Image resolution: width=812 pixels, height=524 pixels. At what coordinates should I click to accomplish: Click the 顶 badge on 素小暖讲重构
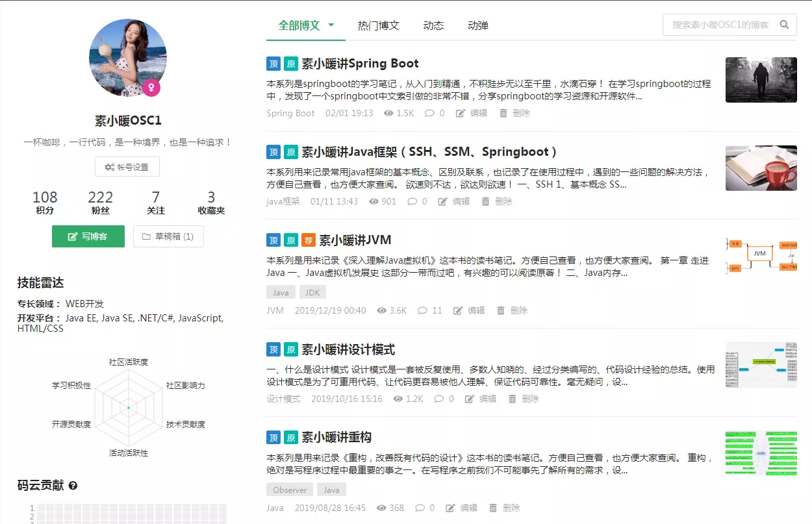click(x=273, y=437)
